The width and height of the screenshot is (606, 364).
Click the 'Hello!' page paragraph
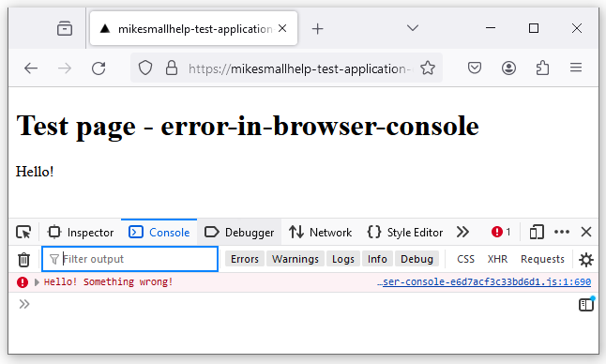[35, 171]
